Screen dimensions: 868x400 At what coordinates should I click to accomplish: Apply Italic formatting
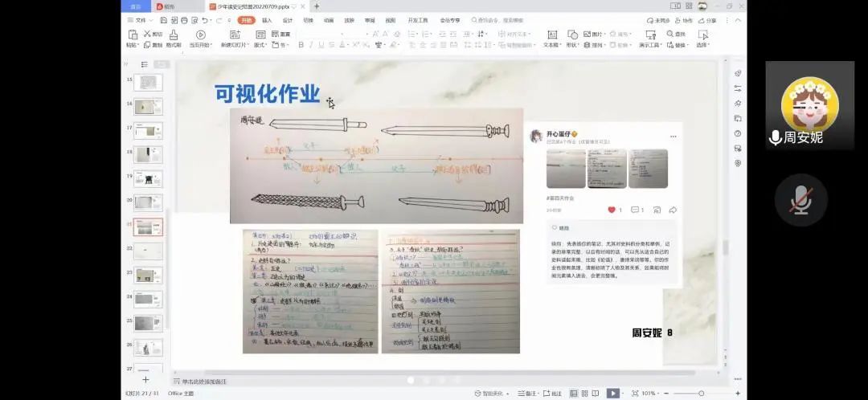312,45
